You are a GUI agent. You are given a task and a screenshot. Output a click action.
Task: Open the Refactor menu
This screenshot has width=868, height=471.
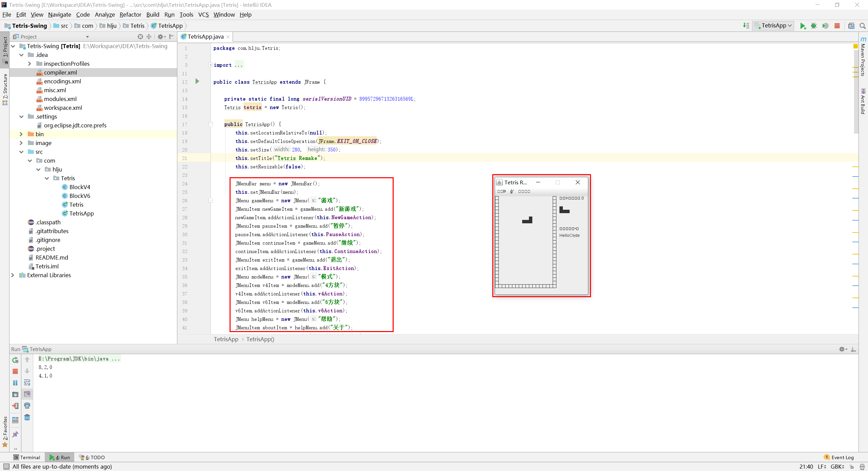[130, 15]
